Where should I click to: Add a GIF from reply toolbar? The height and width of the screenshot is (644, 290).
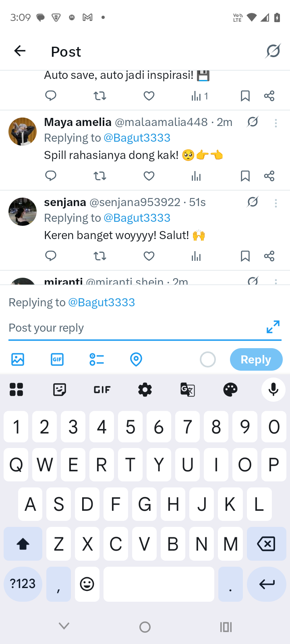57,359
